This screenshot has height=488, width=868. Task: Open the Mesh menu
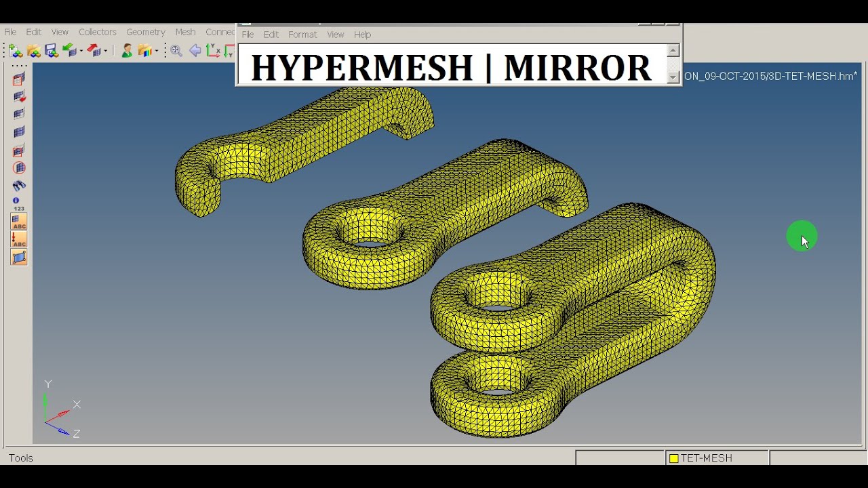(185, 32)
